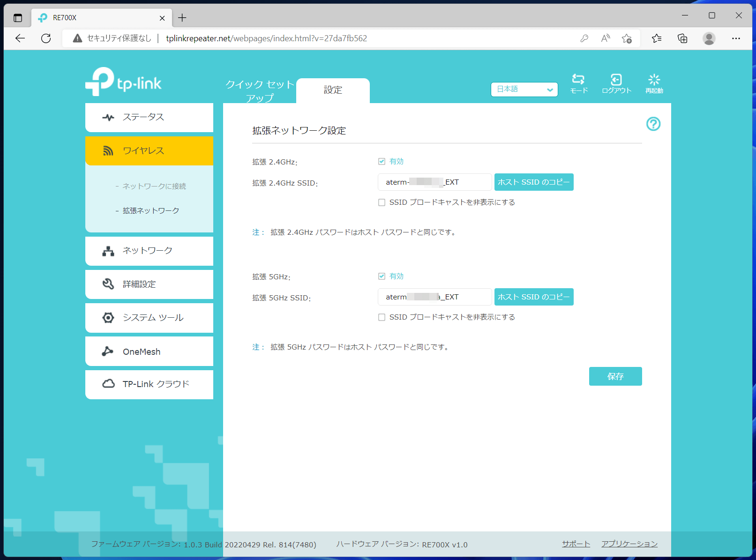
Task: Select the RE700X browser tab
Action: click(x=101, y=18)
